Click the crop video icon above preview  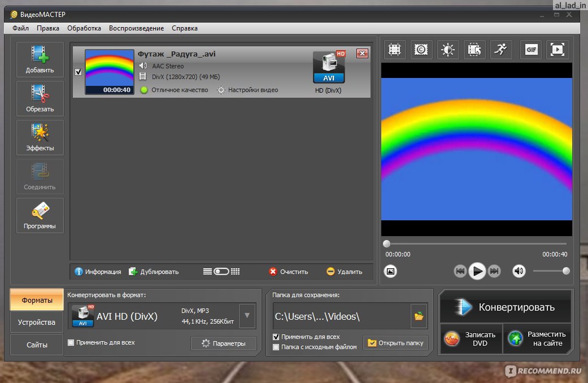tap(395, 50)
